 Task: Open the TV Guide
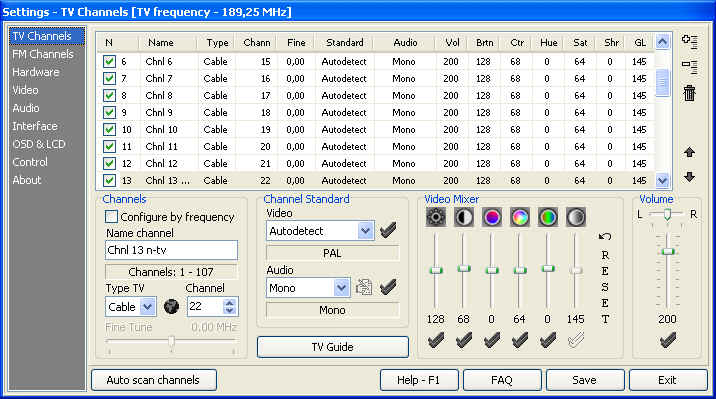point(333,347)
